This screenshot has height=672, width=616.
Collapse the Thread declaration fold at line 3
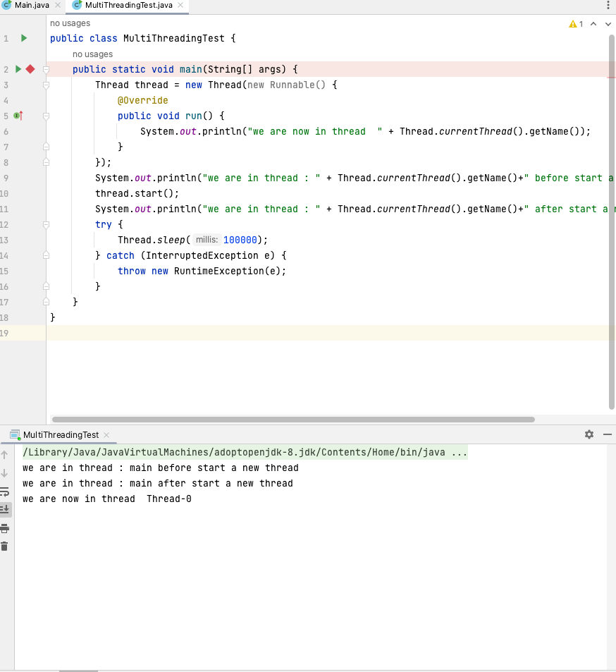tap(47, 85)
